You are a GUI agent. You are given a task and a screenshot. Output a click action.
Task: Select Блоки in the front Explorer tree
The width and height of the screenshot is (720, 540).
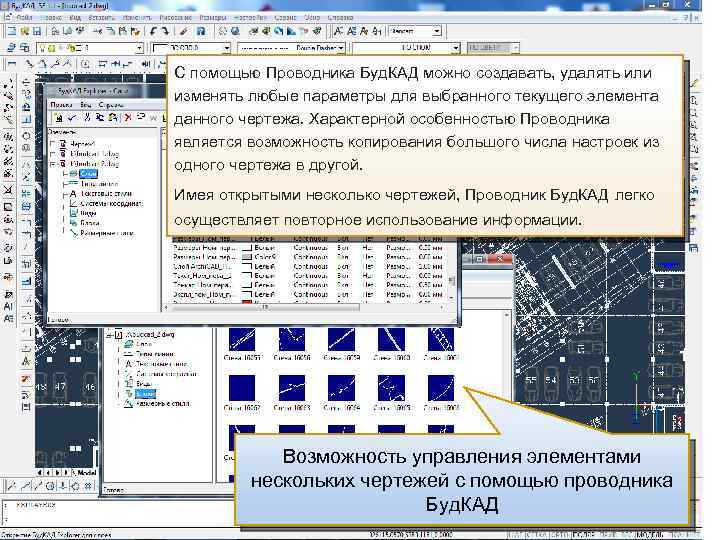click(x=90, y=223)
